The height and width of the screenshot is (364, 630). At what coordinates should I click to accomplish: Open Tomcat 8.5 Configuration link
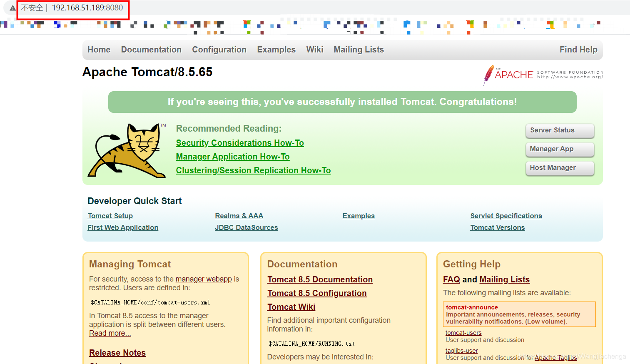(x=317, y=293)
